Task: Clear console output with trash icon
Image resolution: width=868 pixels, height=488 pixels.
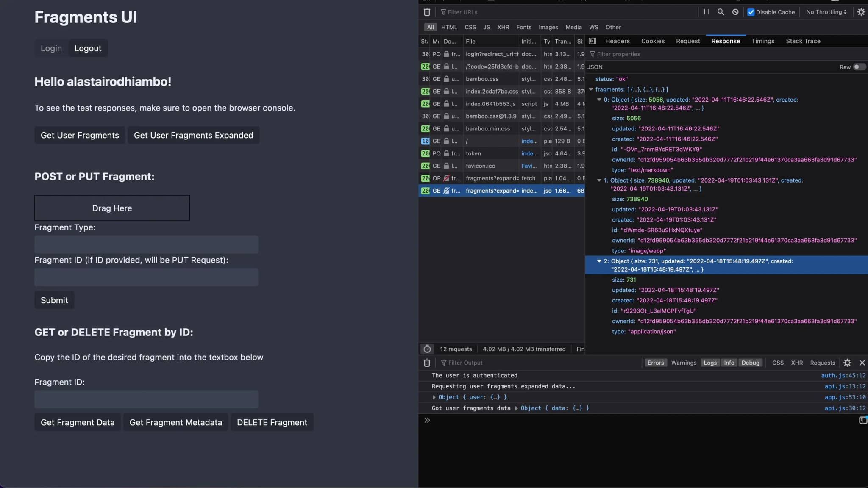Action: pyautogui.click(x=427, y=363)
